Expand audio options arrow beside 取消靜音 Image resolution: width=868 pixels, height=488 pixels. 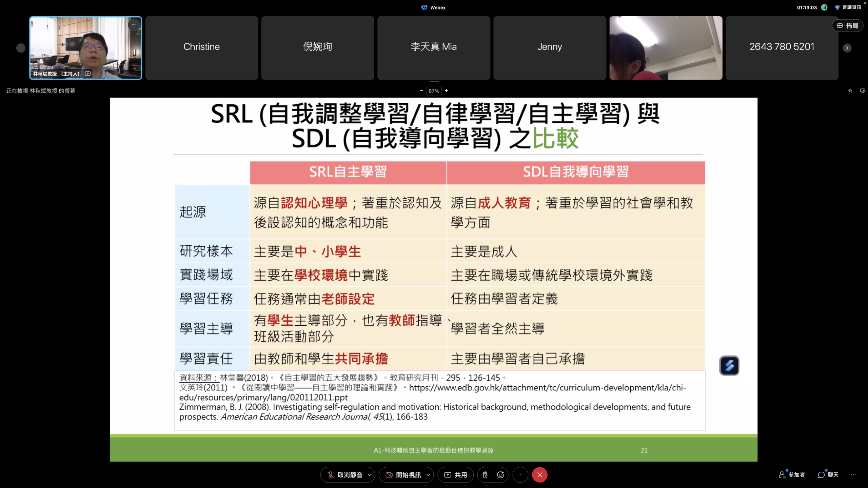[369, 475]
